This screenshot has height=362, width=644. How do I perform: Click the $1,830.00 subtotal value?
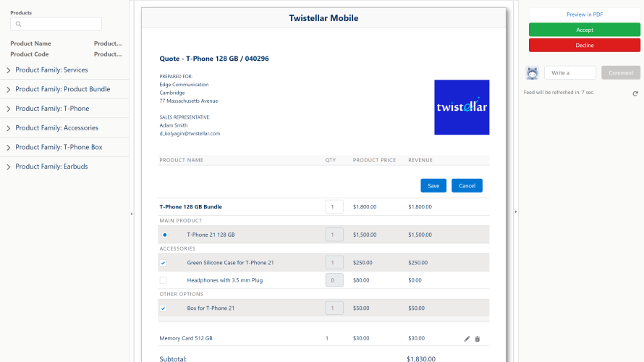point(421,358)
